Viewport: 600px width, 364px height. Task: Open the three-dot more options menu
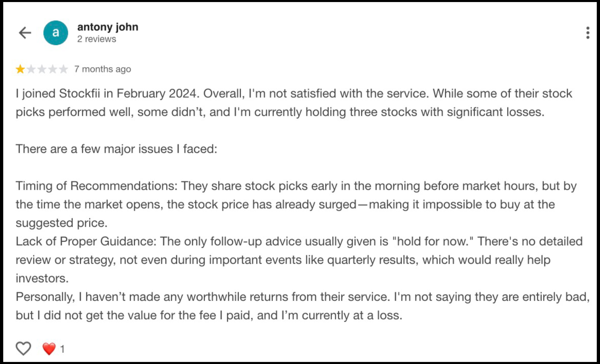point(588,33)
